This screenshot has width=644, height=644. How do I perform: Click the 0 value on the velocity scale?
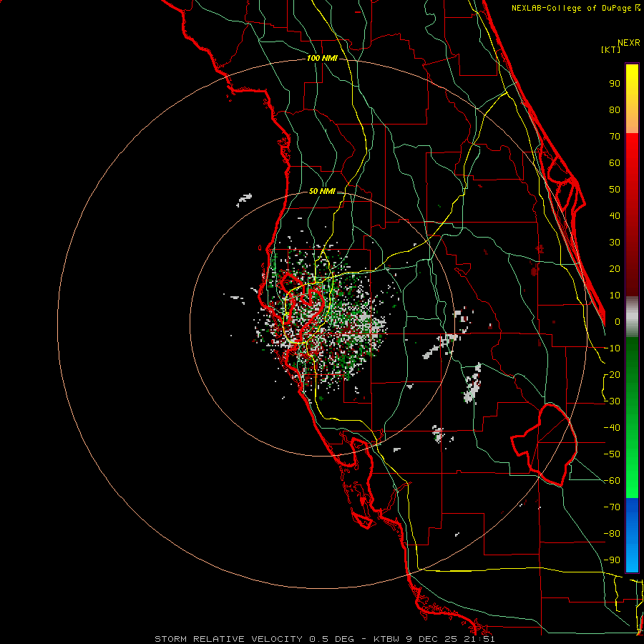tap(618, 321)
